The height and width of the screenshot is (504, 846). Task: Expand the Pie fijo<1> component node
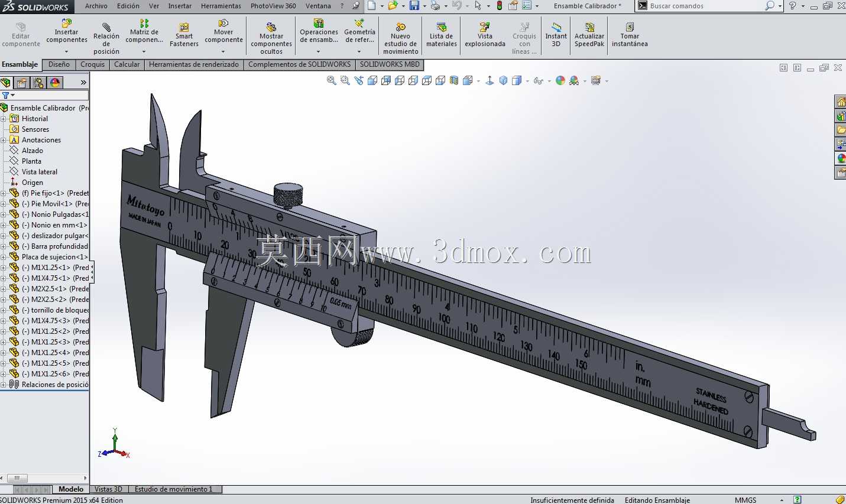pyautogui.click(x=4, y=193)
